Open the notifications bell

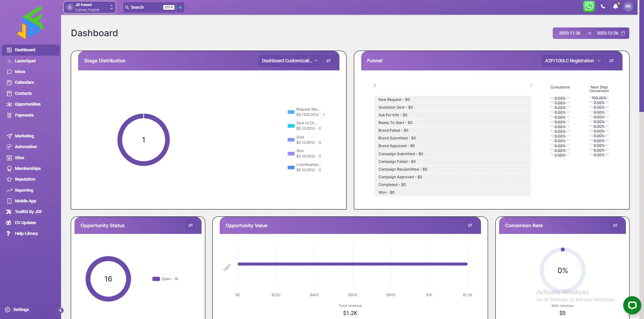coord(615,7)
